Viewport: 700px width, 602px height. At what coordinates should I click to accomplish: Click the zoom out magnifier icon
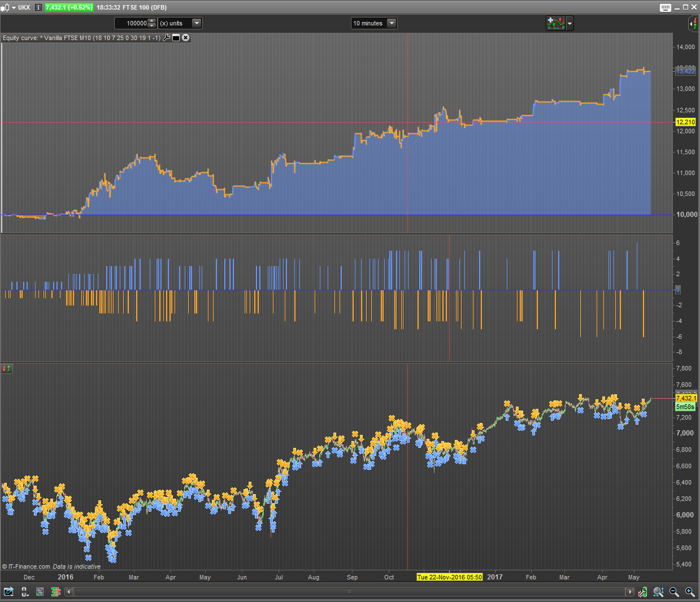pyautogui.click(x=674, y=592)
